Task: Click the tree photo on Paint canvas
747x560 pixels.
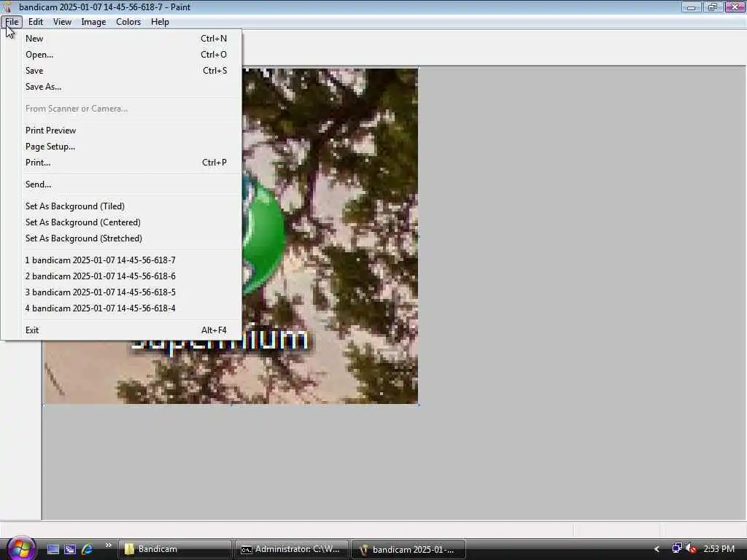Action: pyautogui.click(x=330, y=236)
